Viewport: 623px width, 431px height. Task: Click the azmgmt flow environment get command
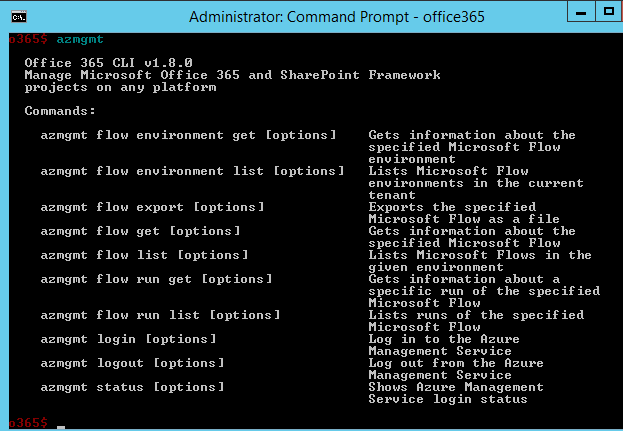pos(188,135)
